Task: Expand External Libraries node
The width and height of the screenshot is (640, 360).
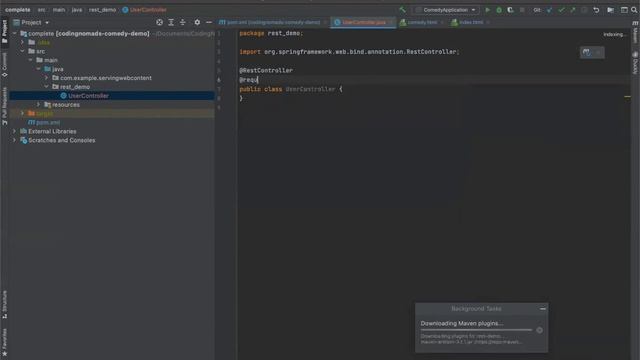Action: point(15,131)
